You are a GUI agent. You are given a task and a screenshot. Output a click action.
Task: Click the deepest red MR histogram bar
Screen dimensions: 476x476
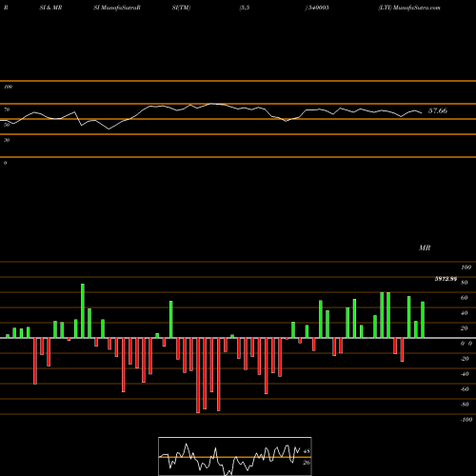tap(198, 375)
